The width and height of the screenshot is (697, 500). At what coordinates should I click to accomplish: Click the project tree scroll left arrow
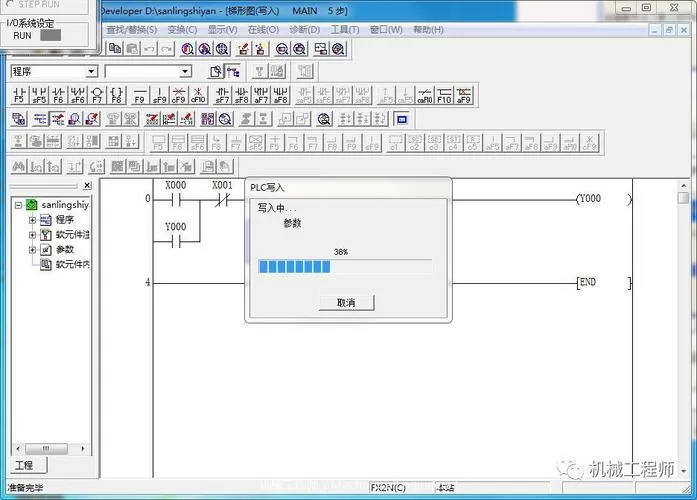pyautogui.click(x=18, y=448)
